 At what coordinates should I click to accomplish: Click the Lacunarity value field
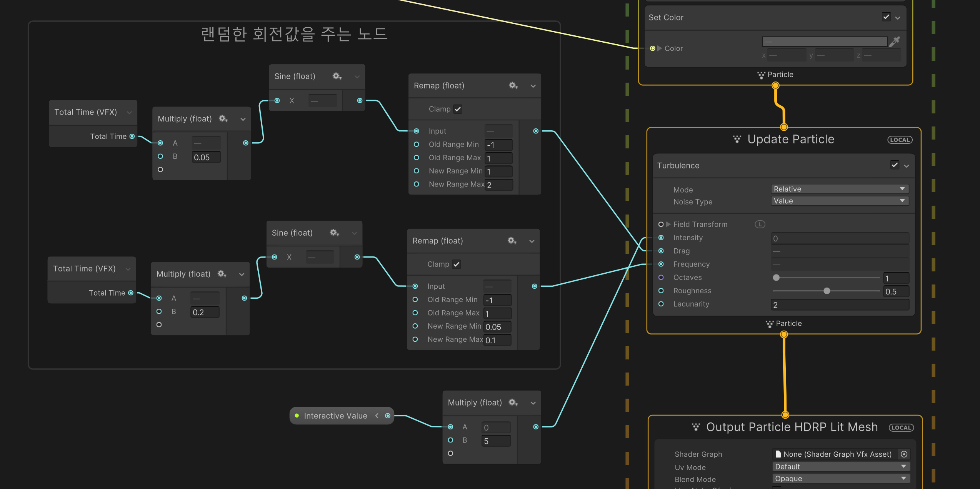click(x=840, y=304)
